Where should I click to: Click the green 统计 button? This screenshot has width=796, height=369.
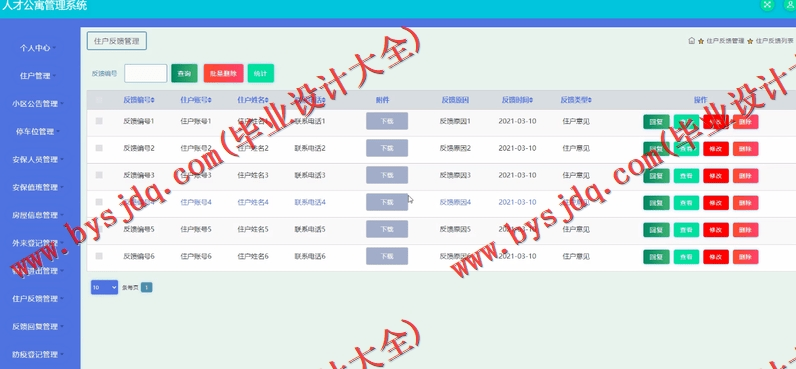[x=260, y=73]
